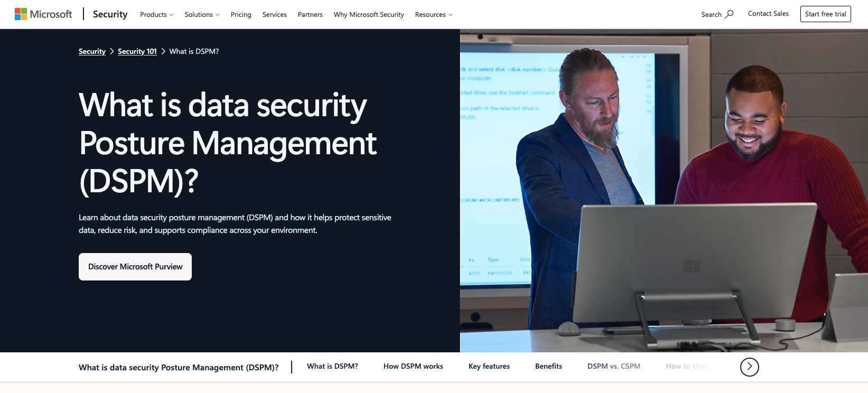Click the 'Learn about data security posture' paragraph
This screenshot has height=393, width=868.
coord(235,224)
